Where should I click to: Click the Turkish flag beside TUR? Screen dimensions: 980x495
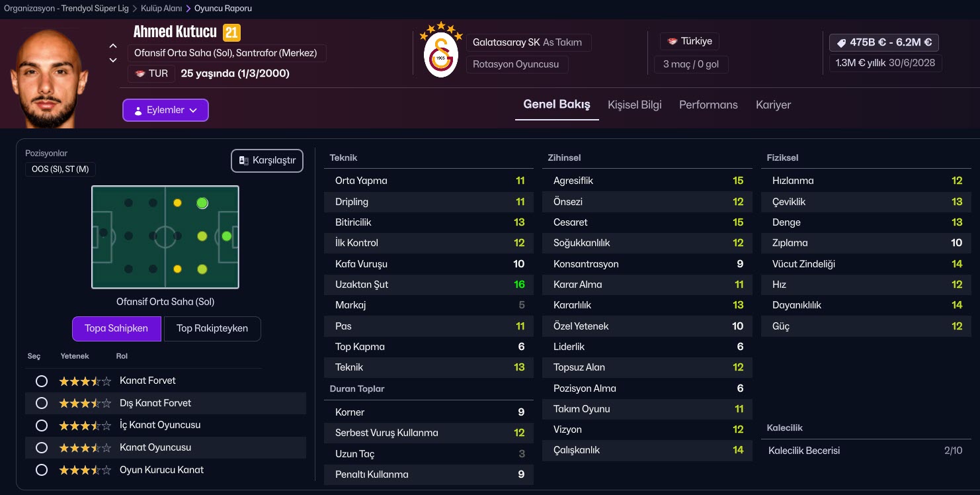click(140, 73)
